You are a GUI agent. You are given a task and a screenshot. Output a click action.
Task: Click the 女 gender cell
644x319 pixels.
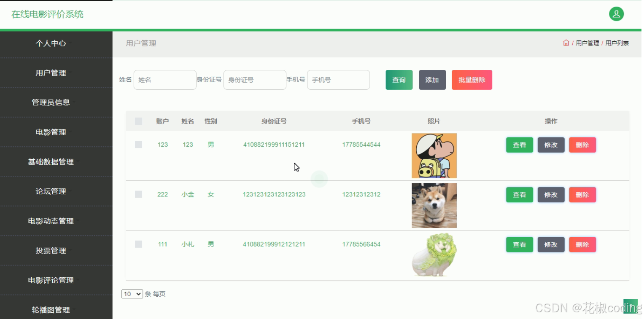(211, 194)
